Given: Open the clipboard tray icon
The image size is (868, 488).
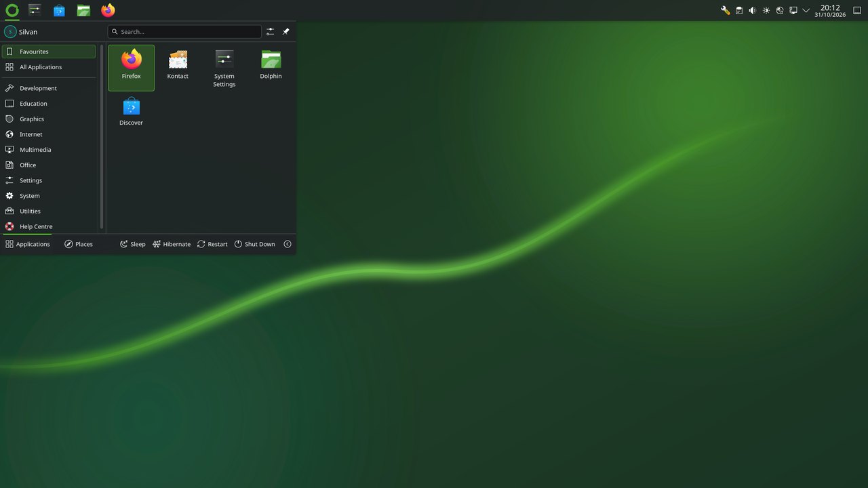Looking at the screenshot, I should pos(739,10).
